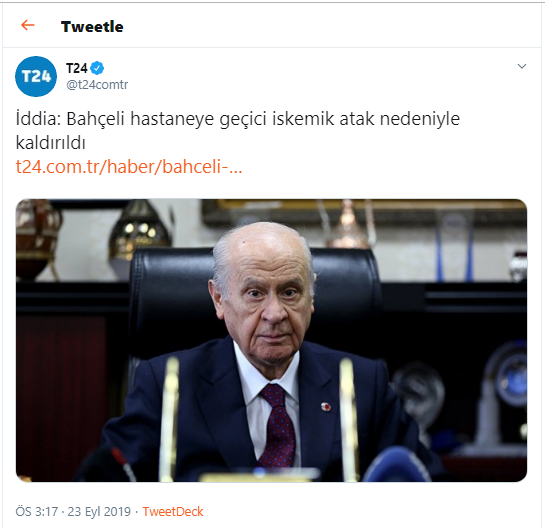Image resolution: width=545 pixels, height=528 pixels.
Task: Open the tweet's photo
Action: 271,340
